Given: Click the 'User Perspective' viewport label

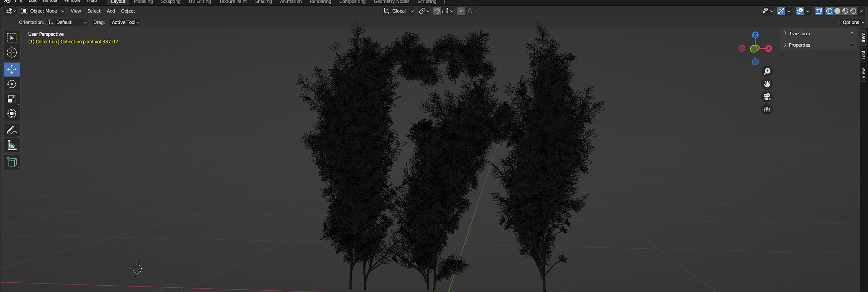Looking at the screenshot, I should pyautogui.click(x=46, y=34).
